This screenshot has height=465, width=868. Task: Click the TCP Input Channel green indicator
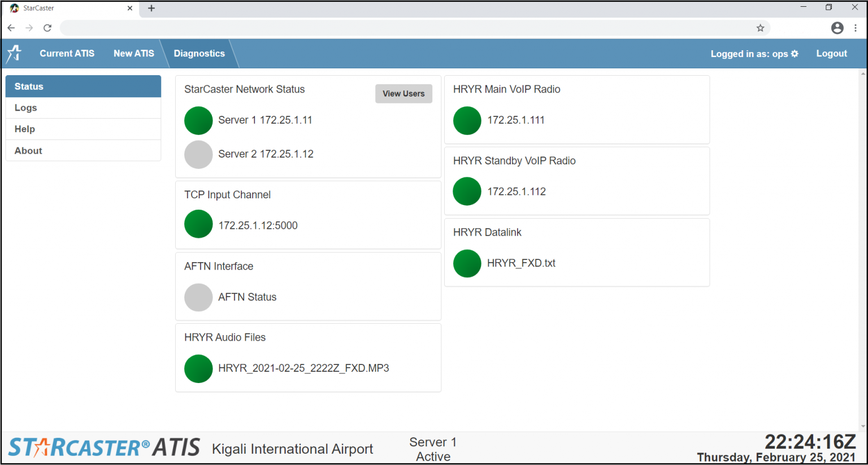pyautogui.click(x=198, y=224)
